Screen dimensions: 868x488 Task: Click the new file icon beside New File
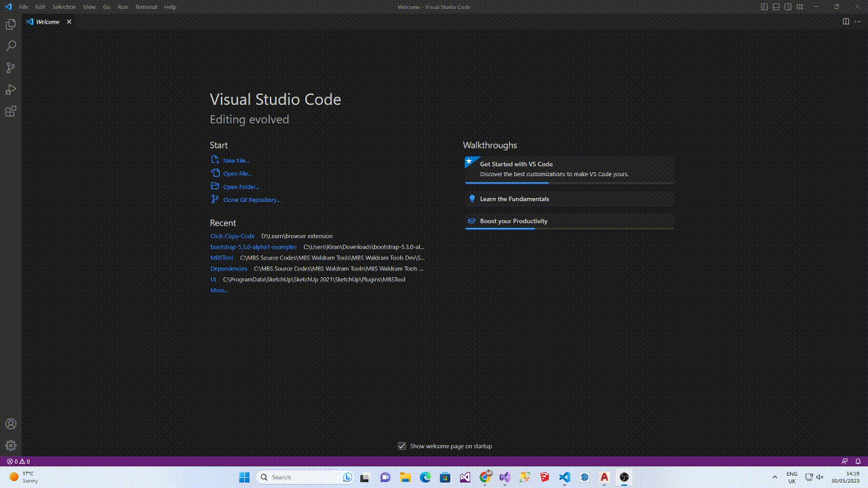pos(215,160)
